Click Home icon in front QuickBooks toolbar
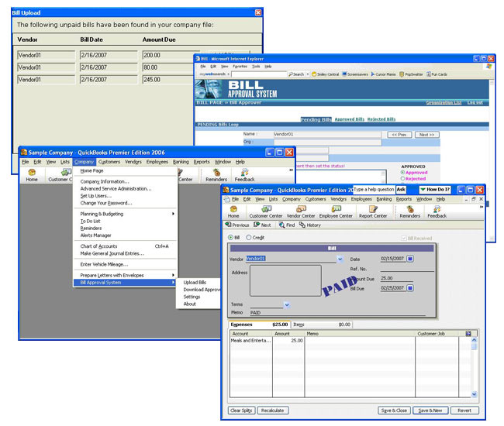The width and height of the screenshot is (504, 426). [233, 212]
